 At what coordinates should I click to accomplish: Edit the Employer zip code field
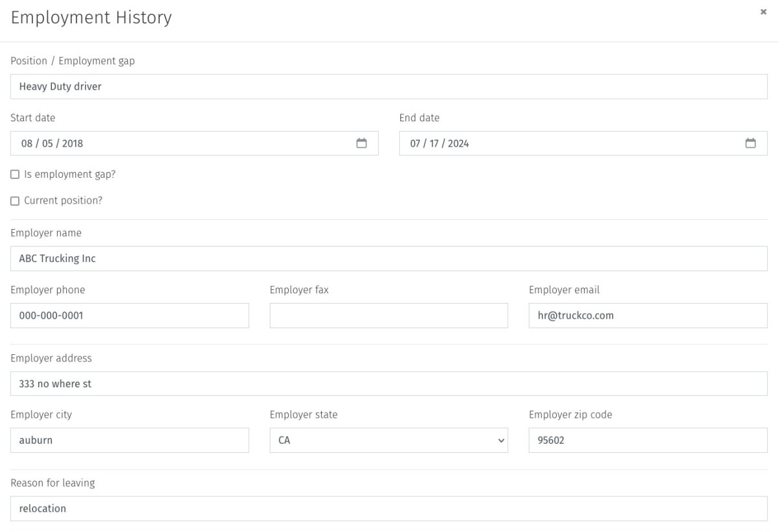pyautogui.click(x=648, y=440)
